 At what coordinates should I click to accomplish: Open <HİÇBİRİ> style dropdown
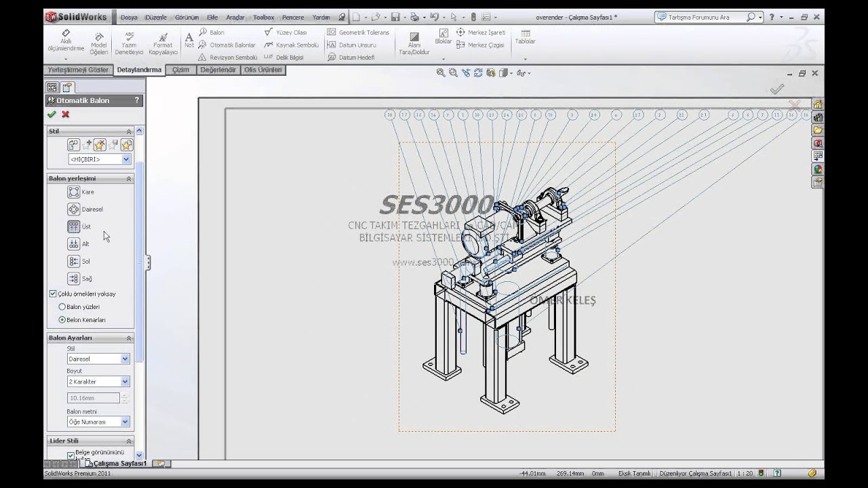pyautogui.click(x=99, y=159)
